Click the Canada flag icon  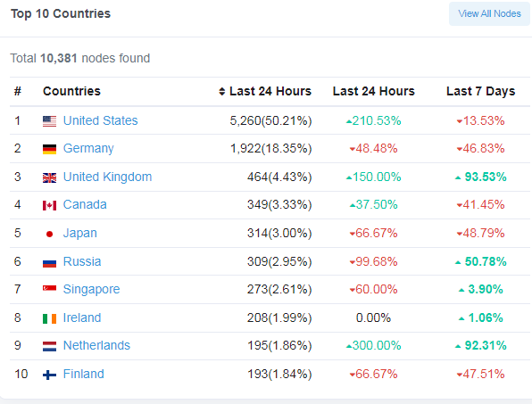tap(49, 205)
